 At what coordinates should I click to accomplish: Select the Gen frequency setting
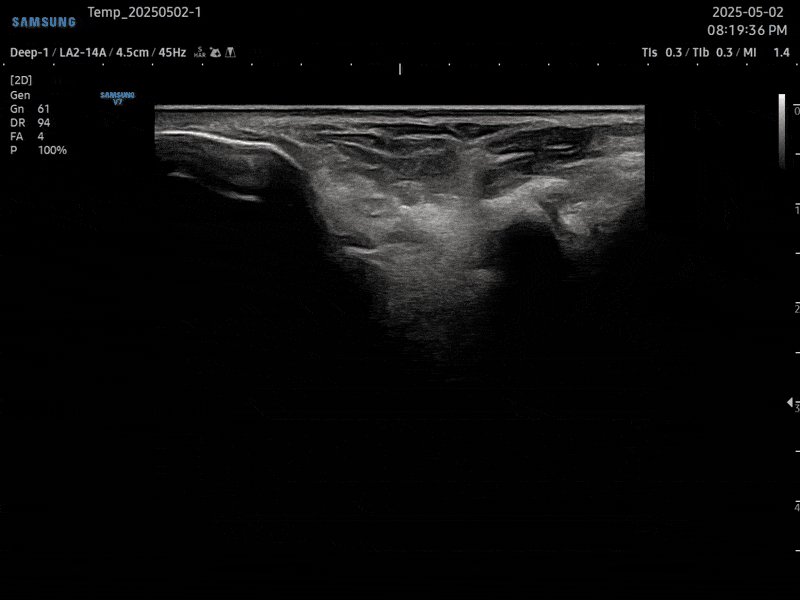pyautogui.click(x=20, y=94)
